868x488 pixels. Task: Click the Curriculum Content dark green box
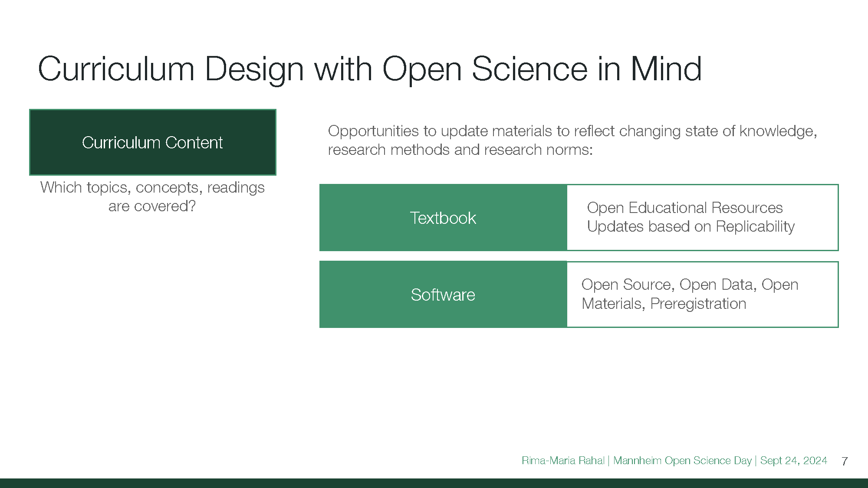click(153, 142)
